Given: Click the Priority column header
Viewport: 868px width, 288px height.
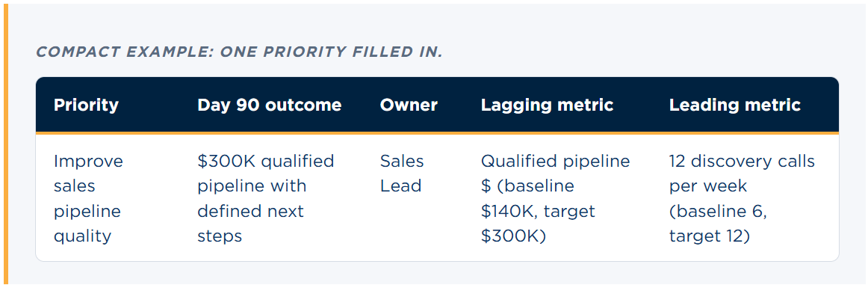Looking at the screenshot, I should point(86,105).
